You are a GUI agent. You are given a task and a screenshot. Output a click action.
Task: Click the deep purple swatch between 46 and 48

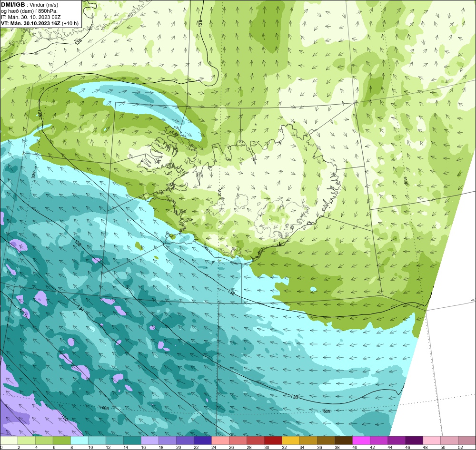[414, 440]
